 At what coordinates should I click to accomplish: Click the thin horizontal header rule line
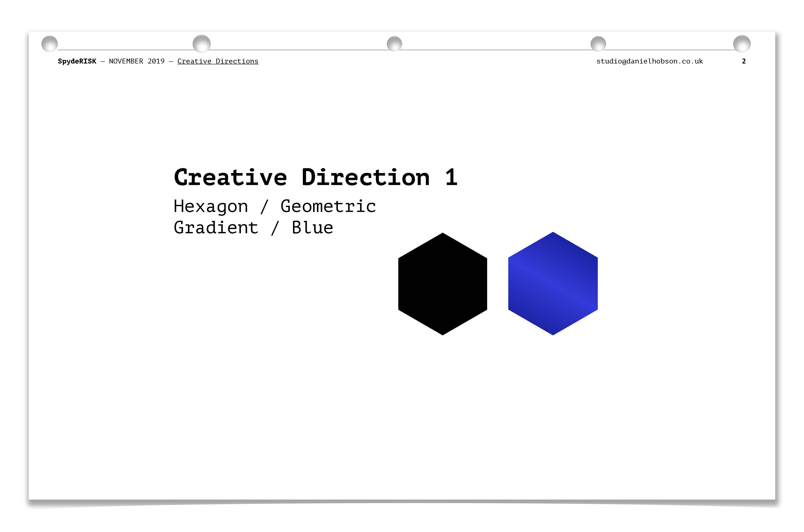[305, 50]
